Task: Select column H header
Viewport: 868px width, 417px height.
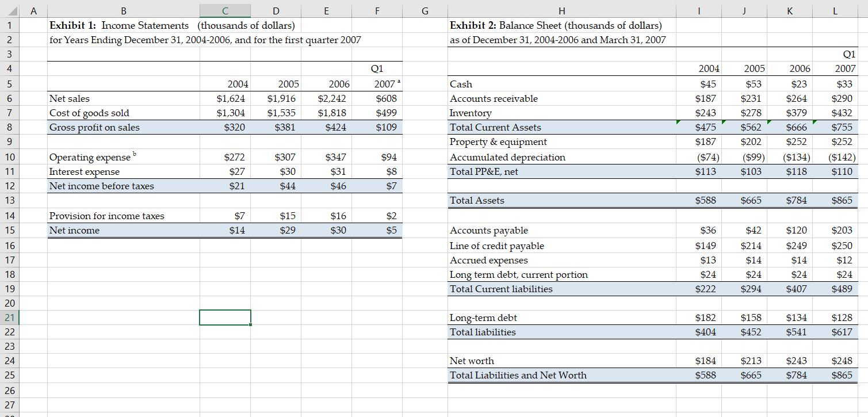Action: tap(561, 10)
